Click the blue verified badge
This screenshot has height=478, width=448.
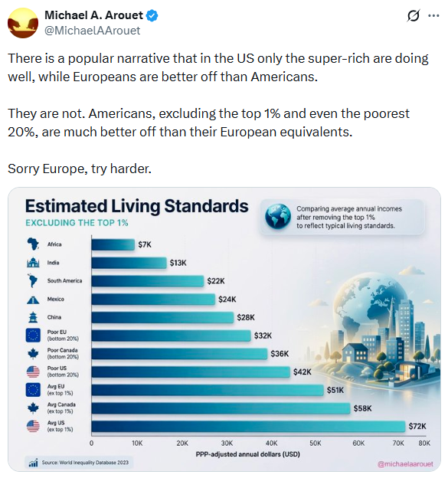(152, 15)
